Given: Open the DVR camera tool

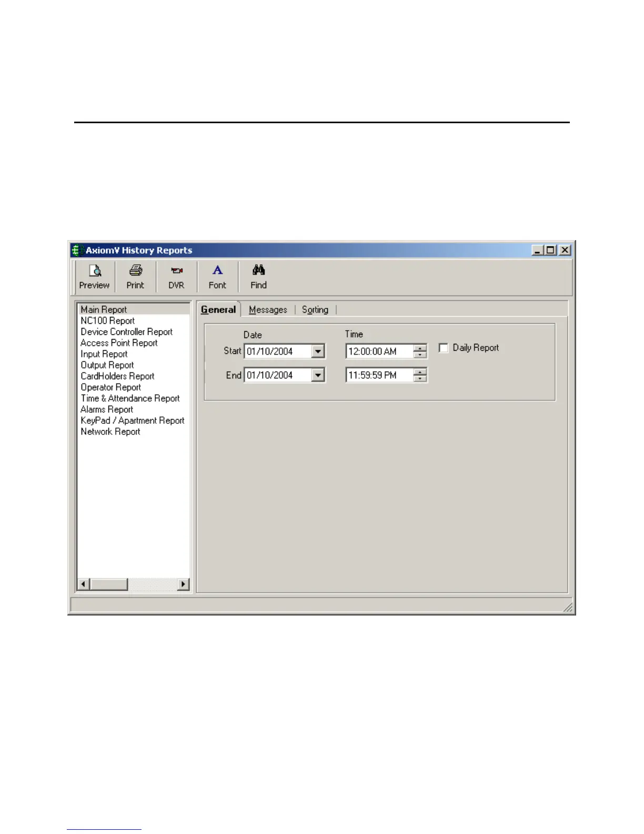Looking at the screenshot, I should [176, 277].
